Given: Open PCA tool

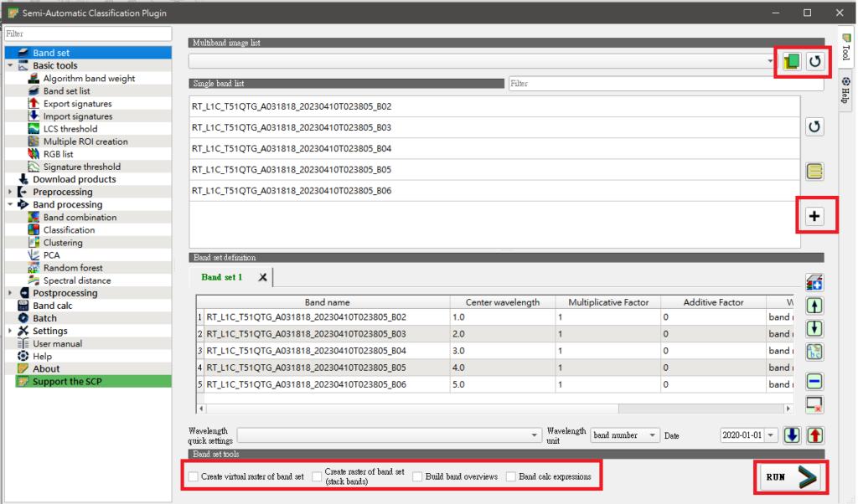Looking at the screenshot, I should point(51,255).
